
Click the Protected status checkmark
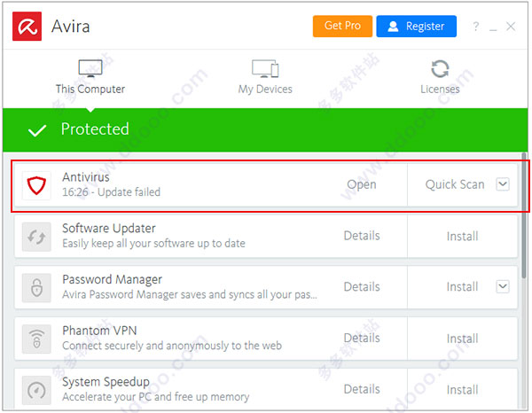tap(37, 130)
